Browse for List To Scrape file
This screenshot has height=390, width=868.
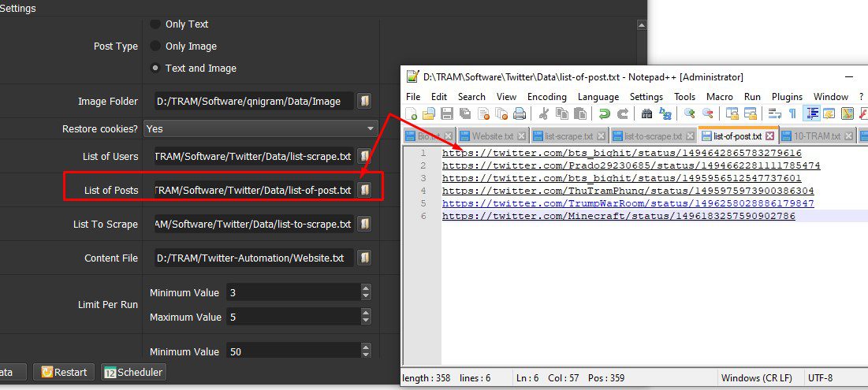[x=364, y=224]
